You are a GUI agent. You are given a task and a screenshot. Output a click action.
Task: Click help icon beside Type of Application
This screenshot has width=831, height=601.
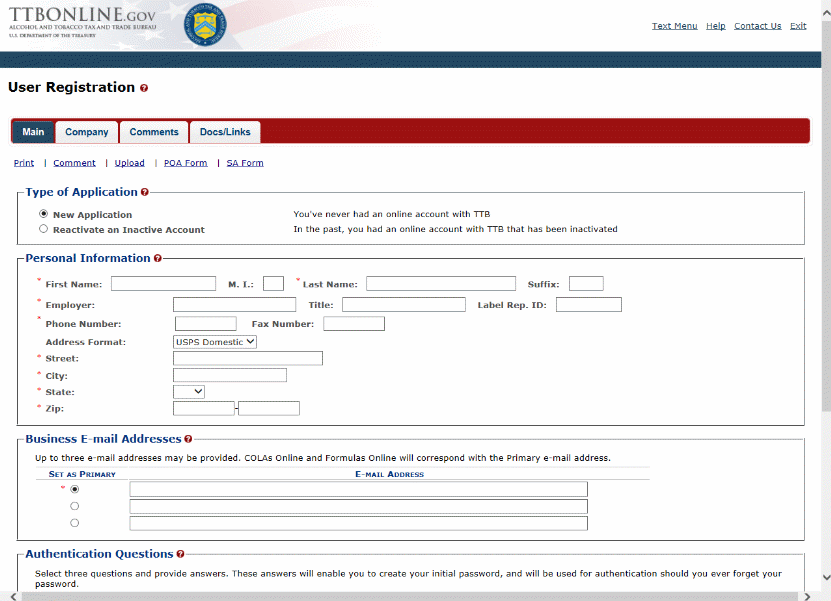click(145, 192)
